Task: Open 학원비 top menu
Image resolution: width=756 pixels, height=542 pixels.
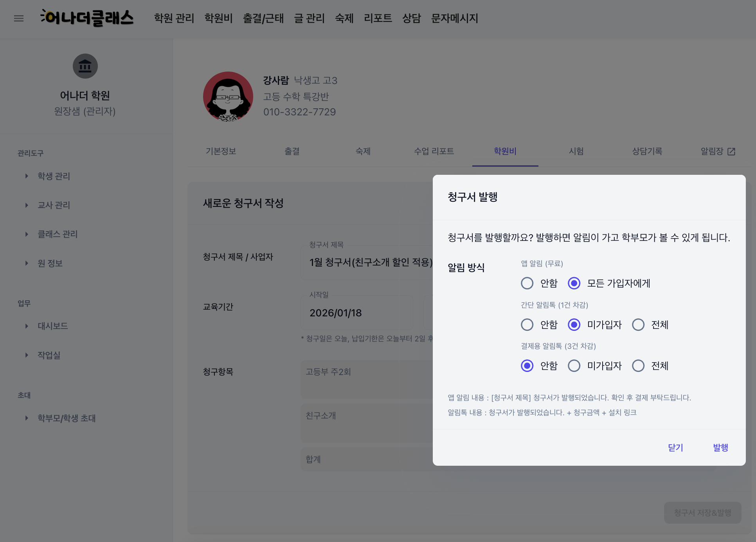Action: [x=218, y=18]
